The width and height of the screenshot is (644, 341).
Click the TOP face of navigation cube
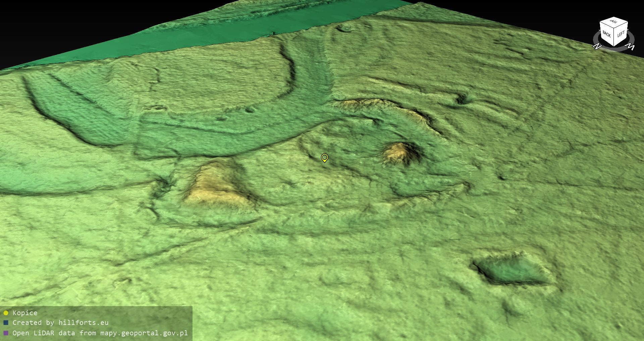(x=614, y=22)
